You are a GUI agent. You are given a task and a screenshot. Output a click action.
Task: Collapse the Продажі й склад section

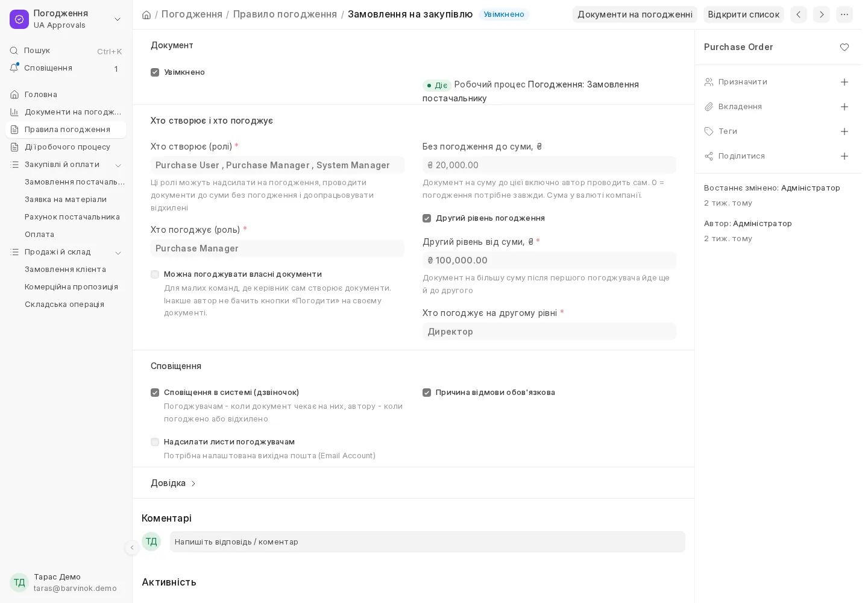point(118,253)
